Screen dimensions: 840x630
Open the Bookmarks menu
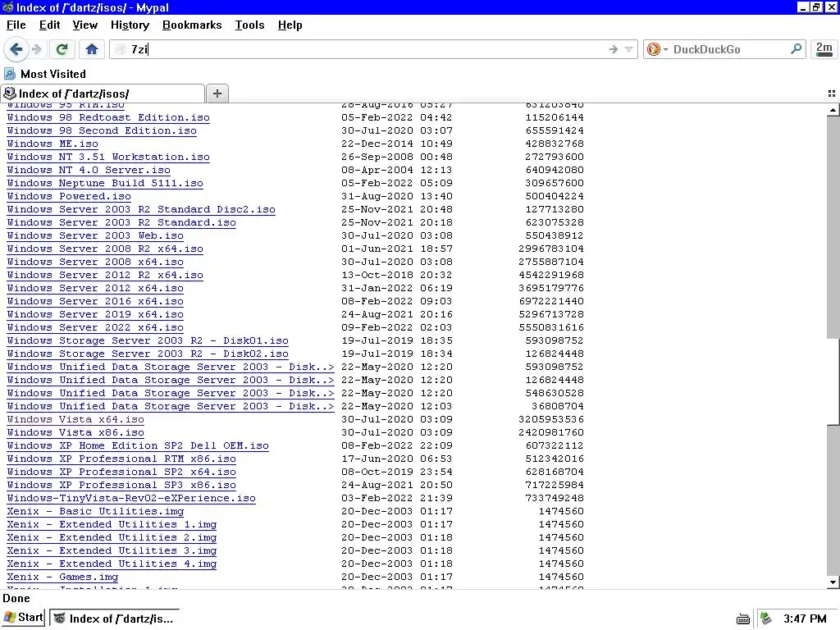(x=192, y=25)
